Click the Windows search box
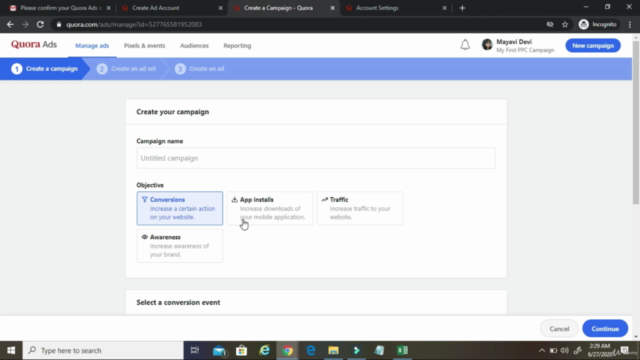Screen dimensions: 640x360 tap(103, 350)
